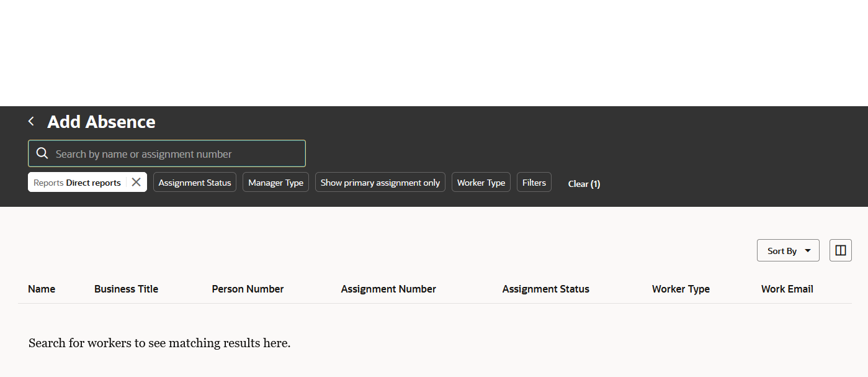Click the Add Absence page title
Image resolution: width=868 pixels, height=377 pixels.
point(101,122)
